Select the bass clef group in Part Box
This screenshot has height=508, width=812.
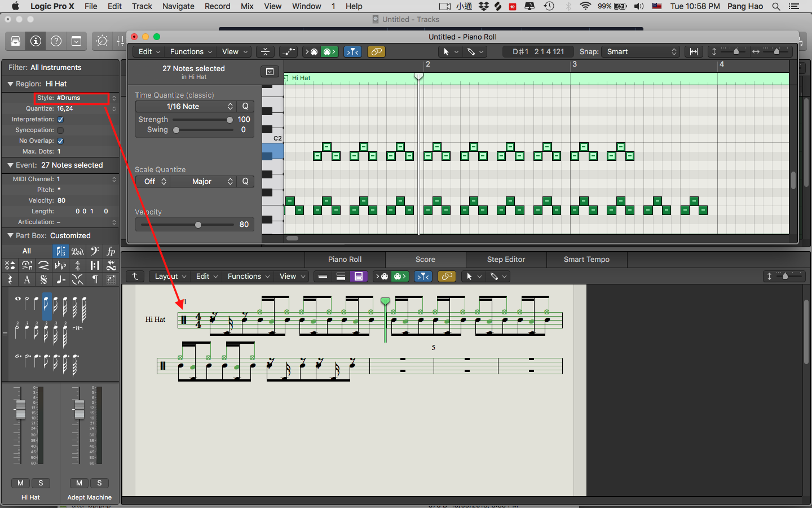tap(94, 251)
